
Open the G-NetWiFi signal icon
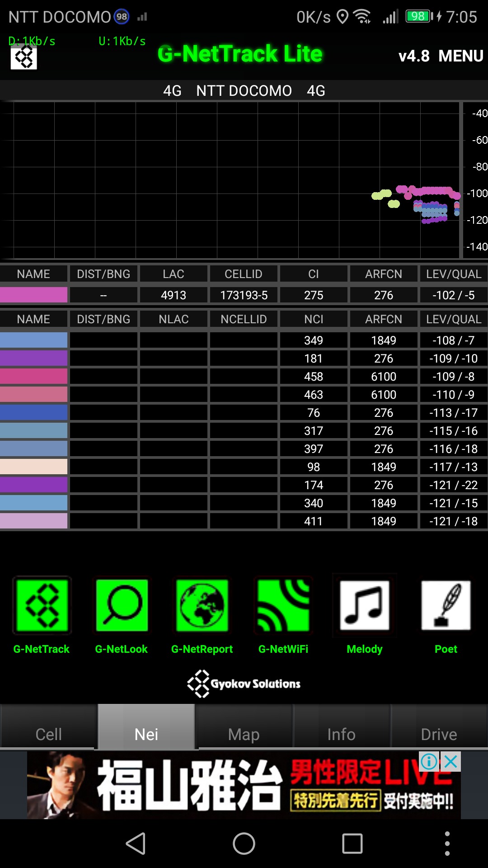(x=283, y=606)
